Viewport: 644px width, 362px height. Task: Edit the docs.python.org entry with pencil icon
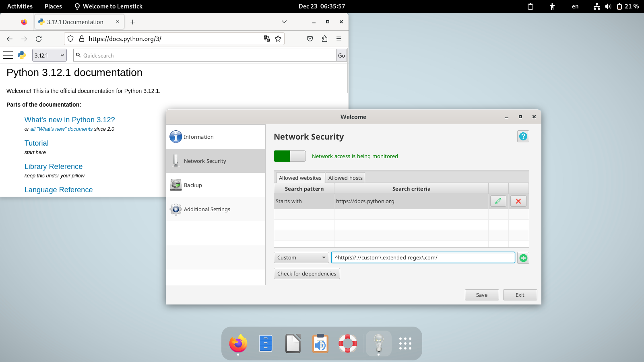(x=498, y=201)
